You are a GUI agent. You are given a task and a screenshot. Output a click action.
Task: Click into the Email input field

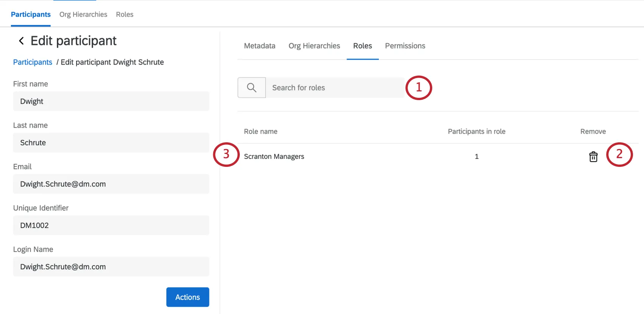111,184
